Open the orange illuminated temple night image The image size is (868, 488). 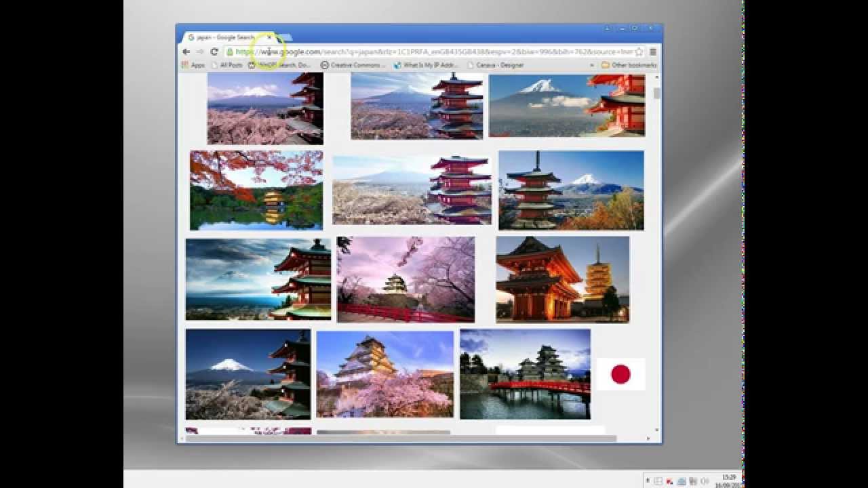pyautogui.click(x=563, y=279)
